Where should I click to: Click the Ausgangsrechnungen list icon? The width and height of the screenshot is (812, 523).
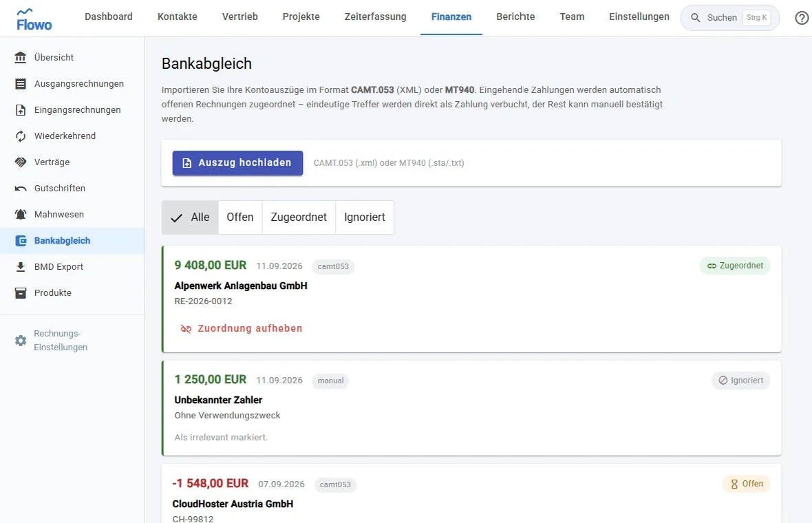click(20, 84)
